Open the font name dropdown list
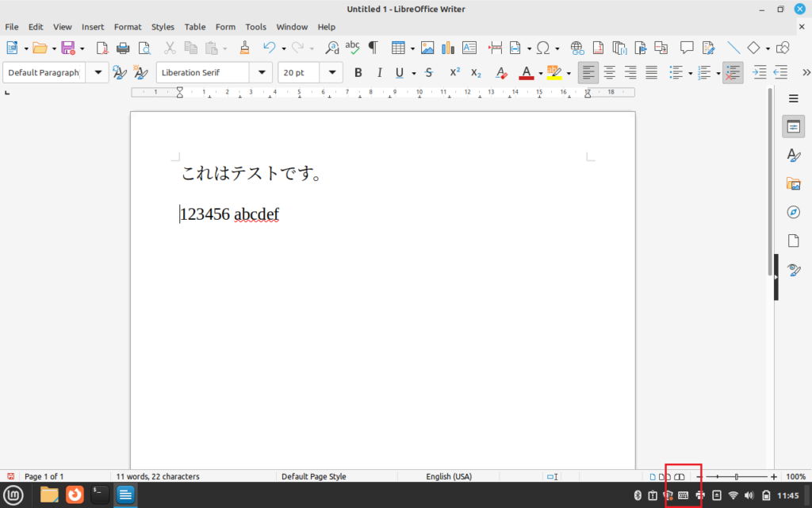 [262, 72]
